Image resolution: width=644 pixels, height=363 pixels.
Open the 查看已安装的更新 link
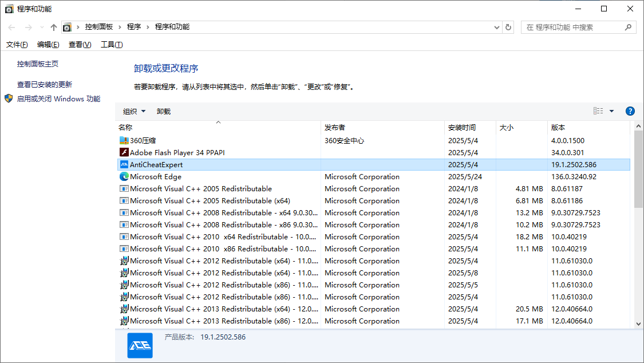point(44,84)
